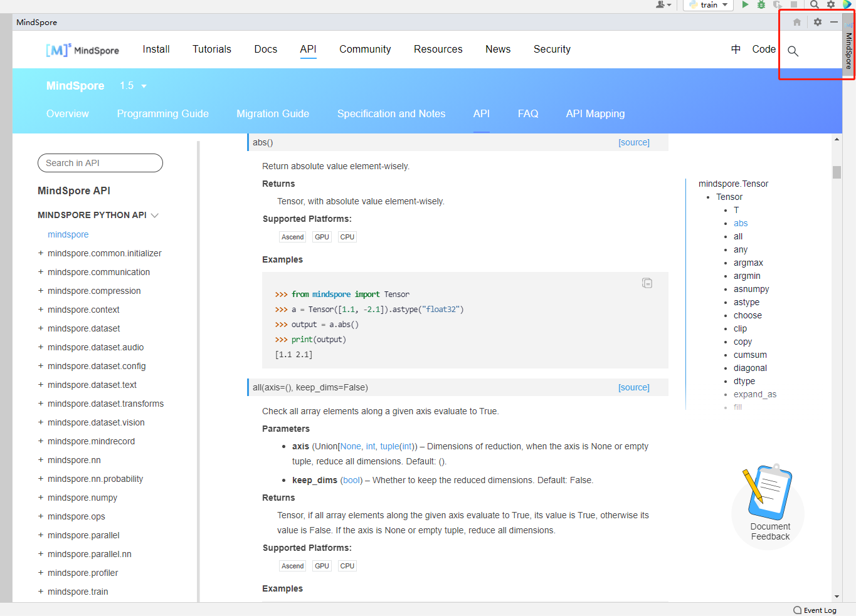Switch to the FAQ tab
This screenshot has height=616, width=856.
pyautogui.click(x=528, y=113)
